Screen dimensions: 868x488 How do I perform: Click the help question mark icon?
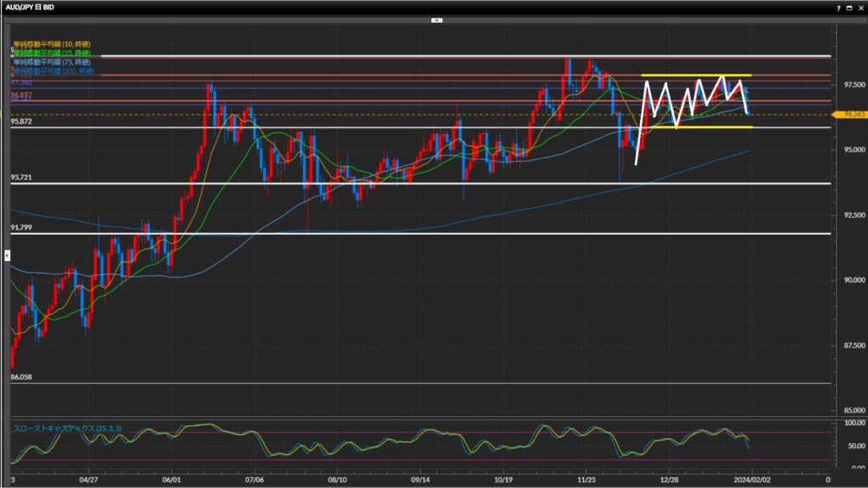pyautogui.click(x=838, y=7)
